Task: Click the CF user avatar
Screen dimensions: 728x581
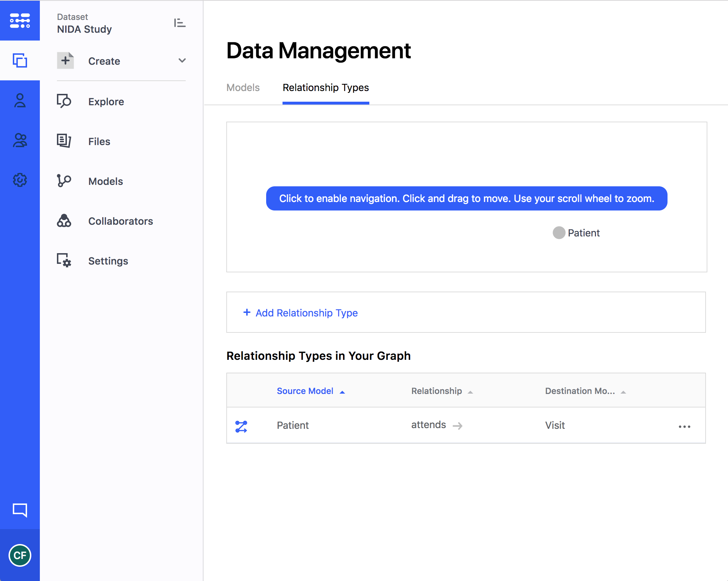Action: coord(20,555)
